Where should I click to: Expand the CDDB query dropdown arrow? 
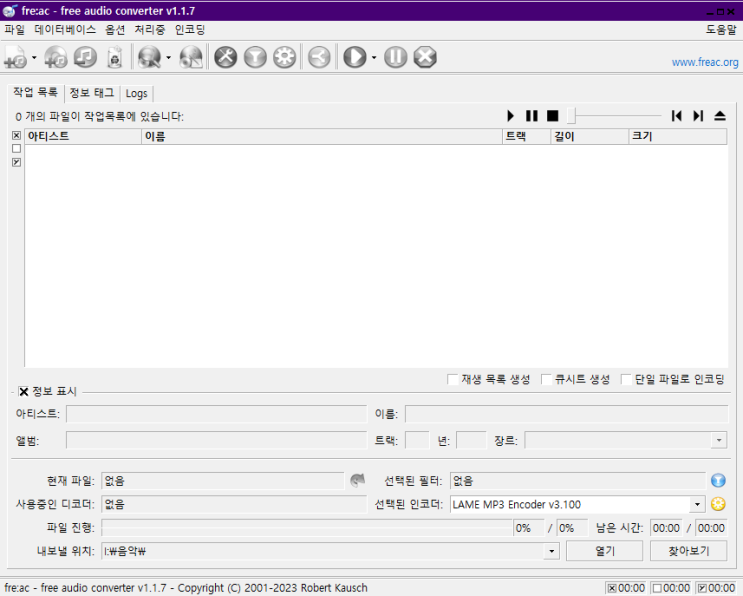coord(168,57)
